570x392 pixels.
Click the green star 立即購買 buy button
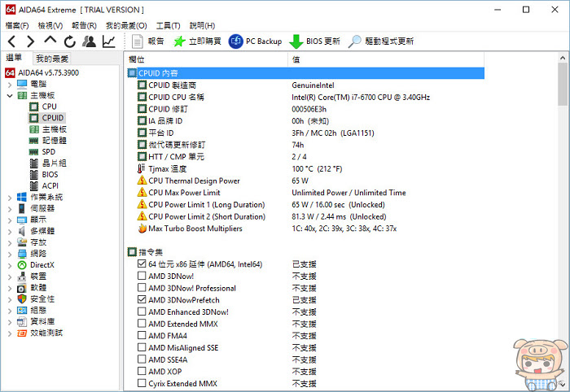[197, 41]
